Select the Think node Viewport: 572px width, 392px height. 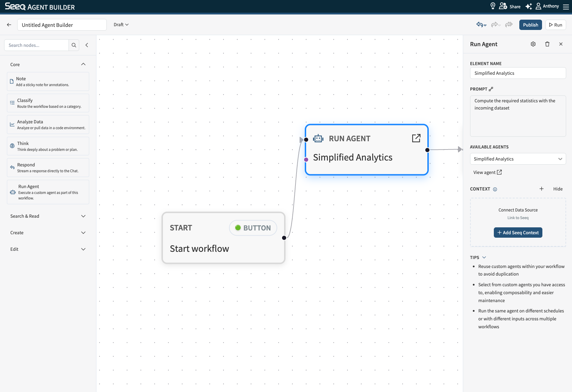(48, 146)
